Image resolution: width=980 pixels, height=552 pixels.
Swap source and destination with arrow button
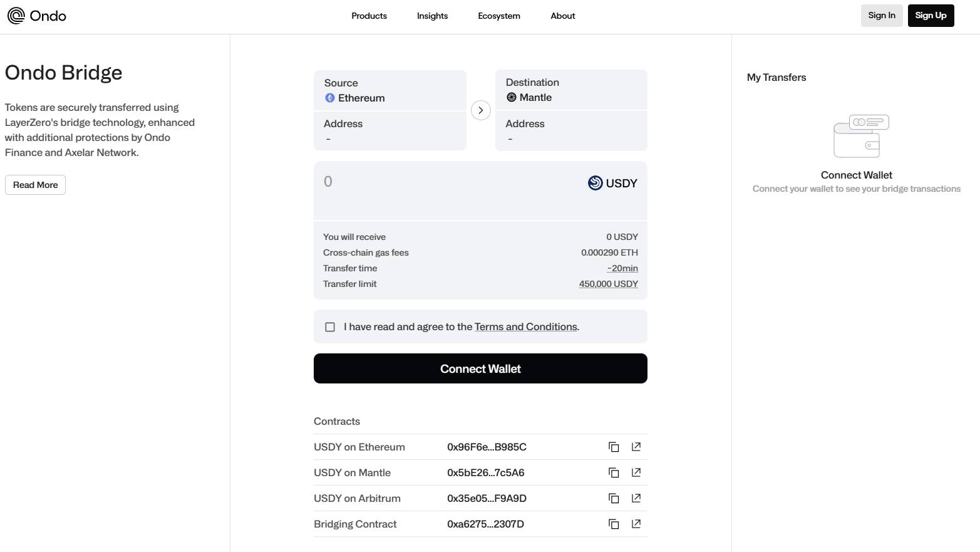480,110
